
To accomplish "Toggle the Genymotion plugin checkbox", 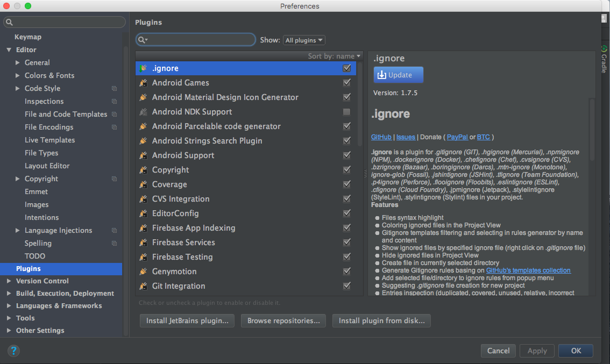I will point(346,271).
